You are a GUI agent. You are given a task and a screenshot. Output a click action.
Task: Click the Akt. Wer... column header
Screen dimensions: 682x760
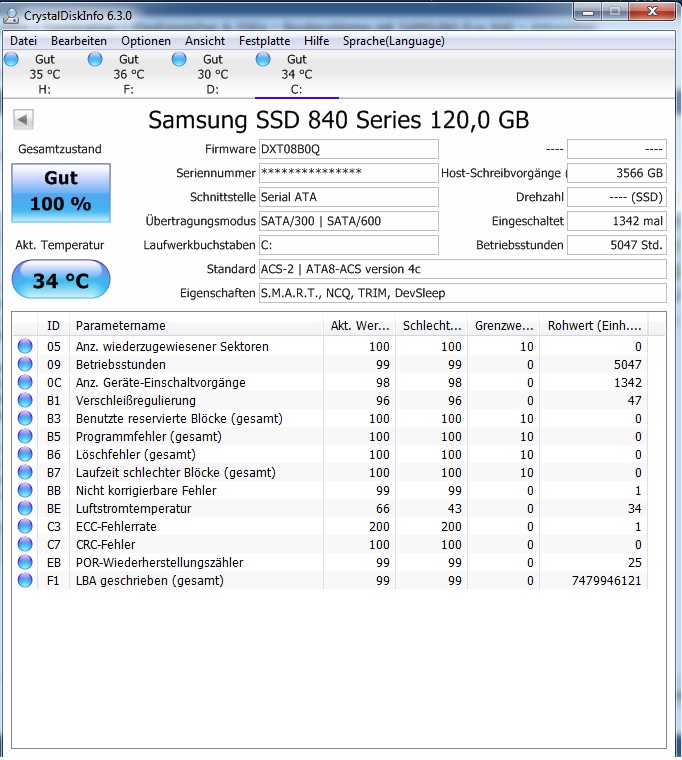(x=360, y=325)
